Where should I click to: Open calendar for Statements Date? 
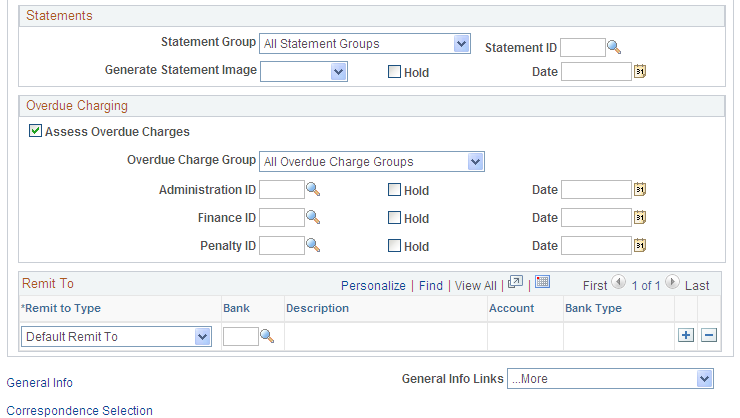click(x=640, y=72)
